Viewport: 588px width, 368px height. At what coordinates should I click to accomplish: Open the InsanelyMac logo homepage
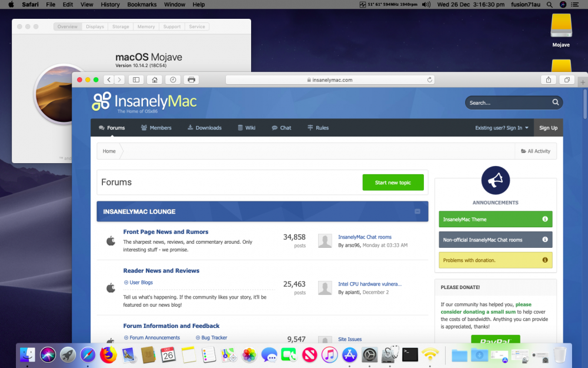click(x=145, y=102)
